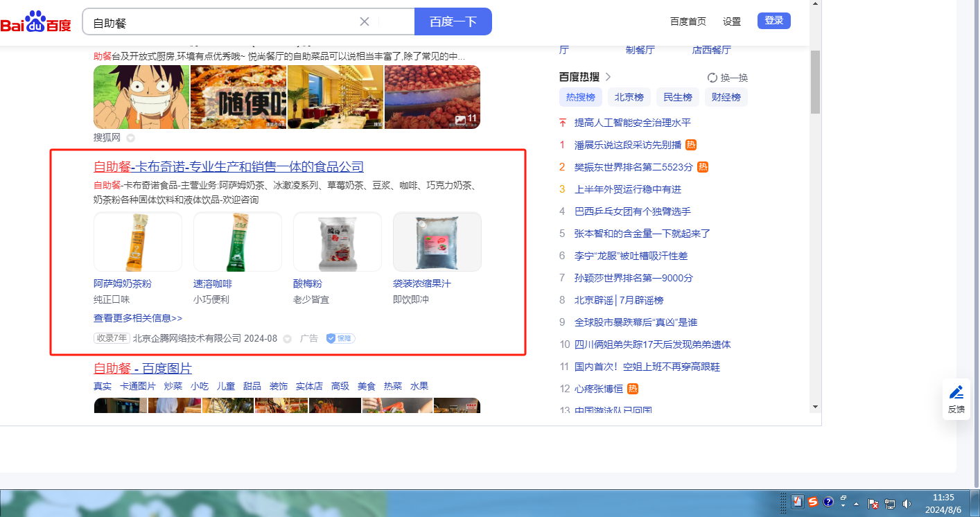Clear the search box with the X icon
980x517 pixels.
click(x=365, y=21)
